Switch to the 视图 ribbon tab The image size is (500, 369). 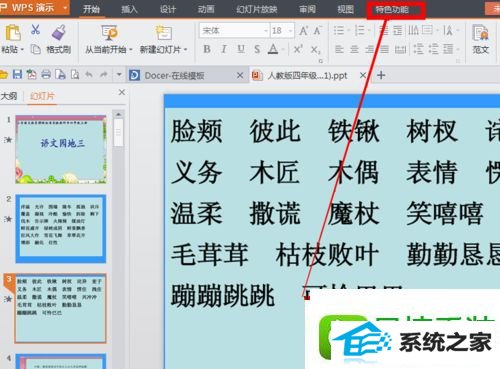(345, 9)
